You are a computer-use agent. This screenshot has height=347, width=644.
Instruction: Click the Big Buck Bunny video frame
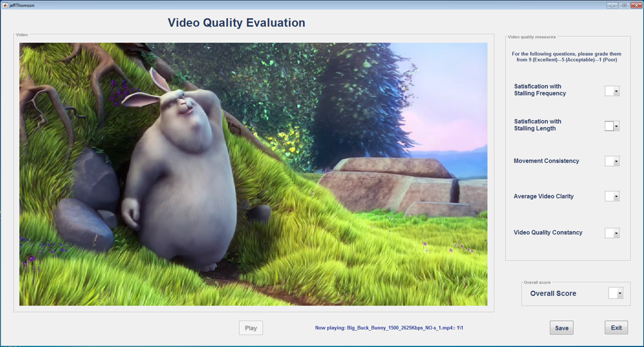[x=253, y=174]
